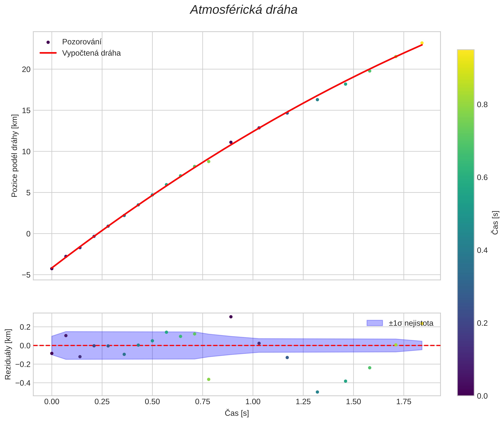
Task: Click the residual point at 0.0 near 1.71 s
Action: [396, 345]
